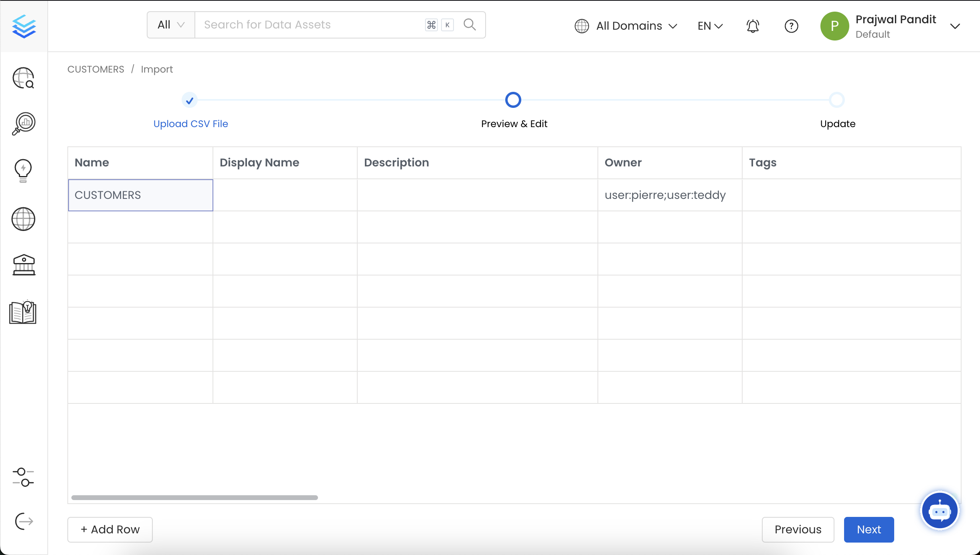Click the Next button
980x555 pixels.
(869, 529)
